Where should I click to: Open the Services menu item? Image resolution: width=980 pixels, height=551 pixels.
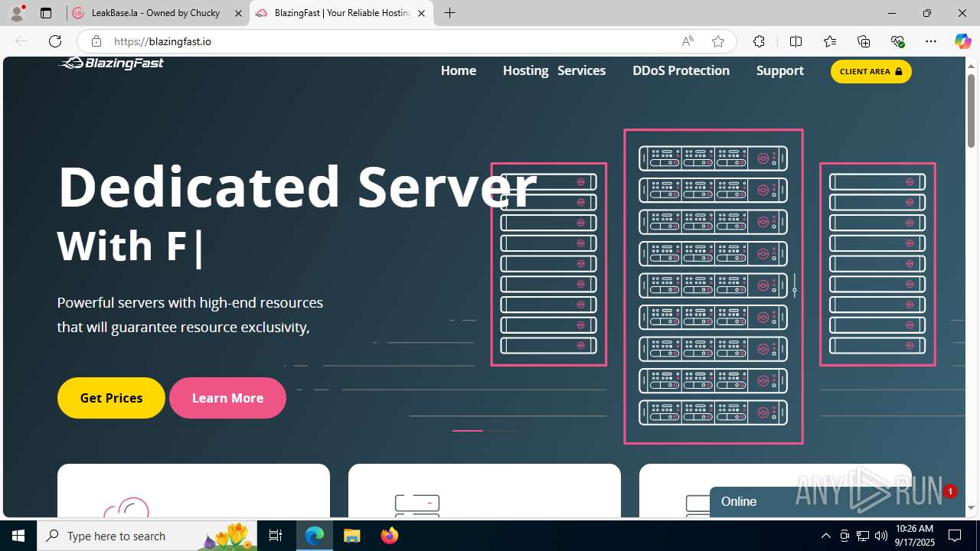point(581,70)
